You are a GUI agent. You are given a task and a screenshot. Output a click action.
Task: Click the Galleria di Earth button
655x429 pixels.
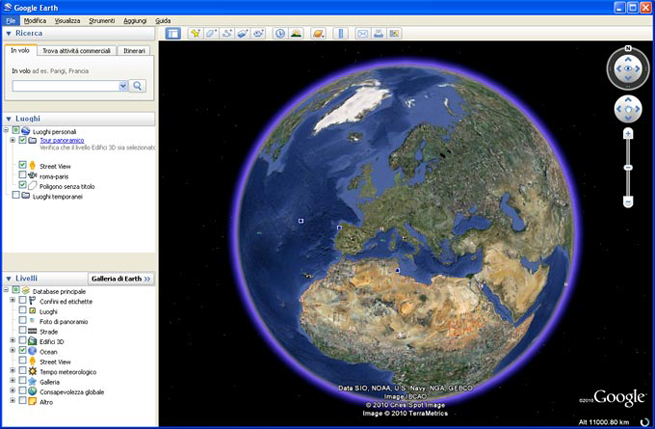pyautogui.click(x=121, y=279)
